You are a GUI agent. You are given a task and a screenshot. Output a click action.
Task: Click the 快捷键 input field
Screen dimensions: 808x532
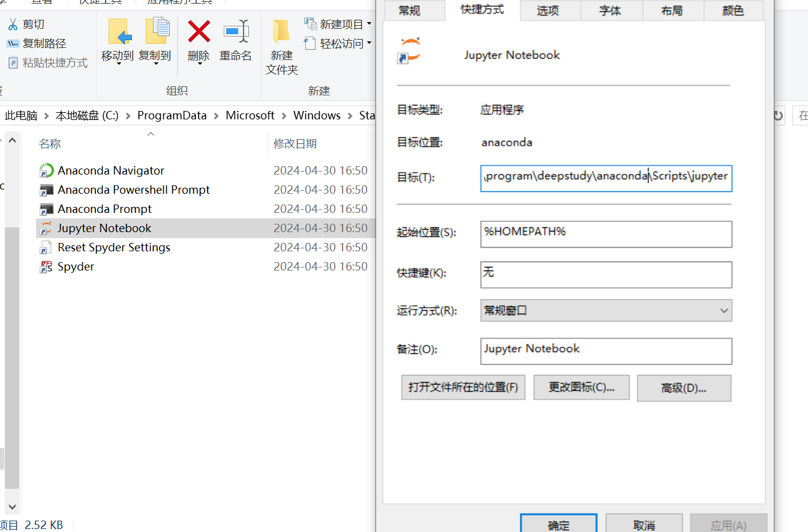tap(606, 275)
